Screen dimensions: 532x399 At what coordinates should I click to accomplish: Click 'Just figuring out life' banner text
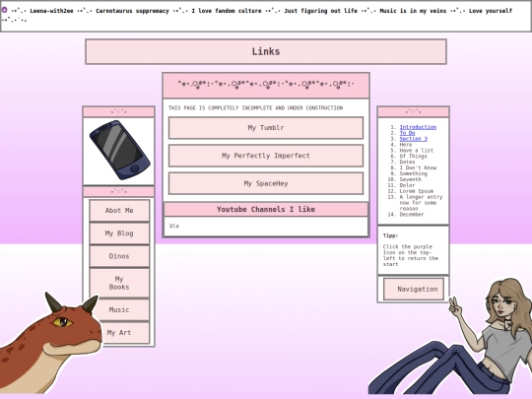(320, 11)
